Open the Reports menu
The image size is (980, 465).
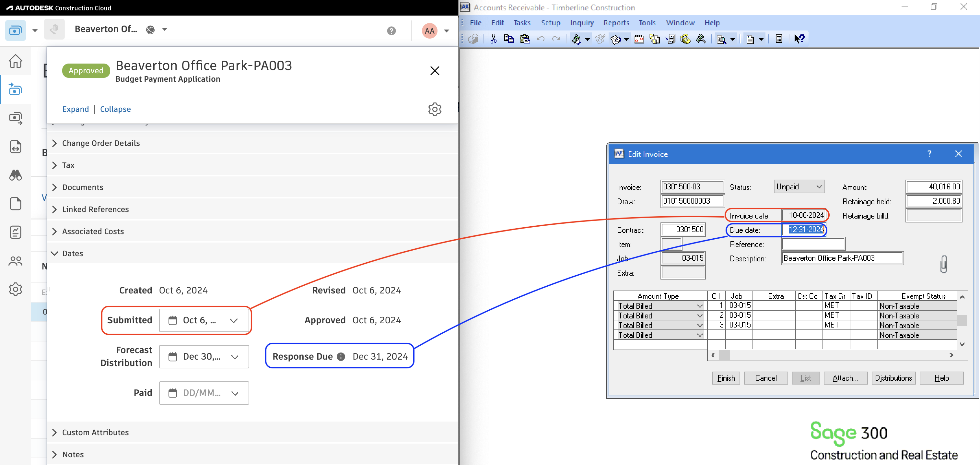(x=616, y=23)
